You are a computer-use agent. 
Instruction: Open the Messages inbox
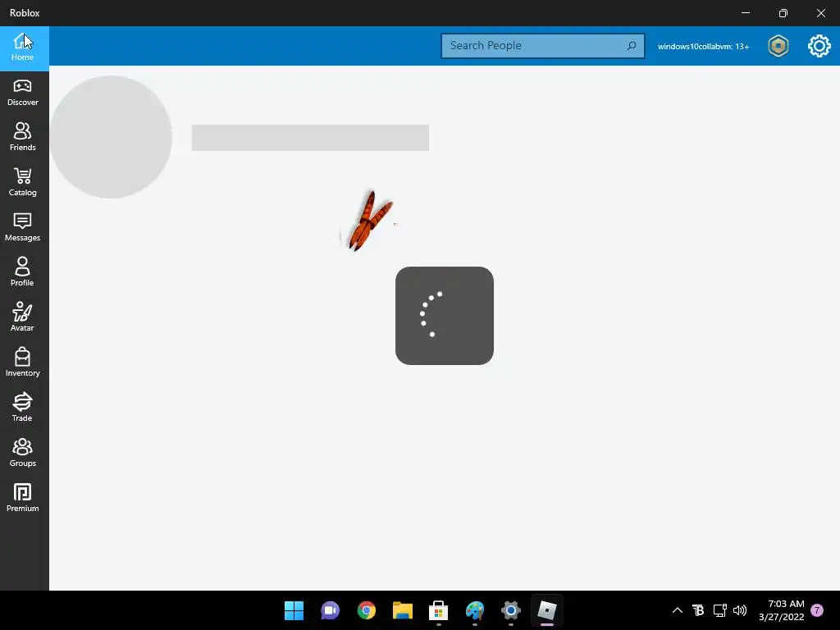coord(22,228)
